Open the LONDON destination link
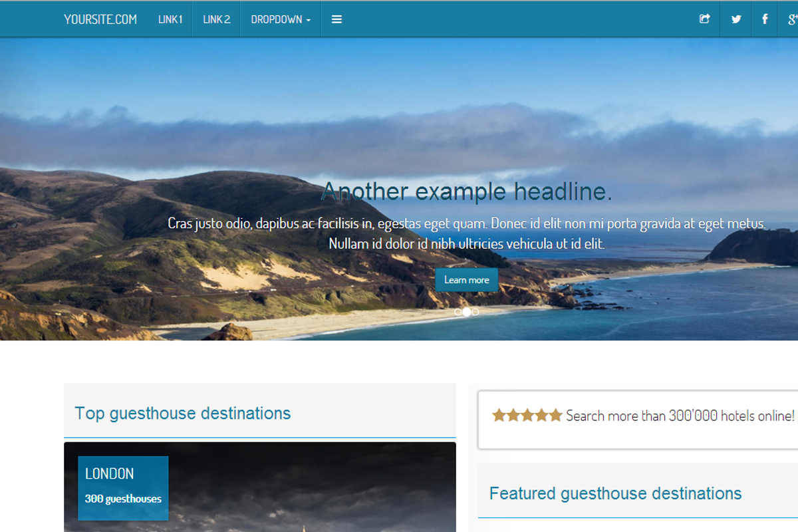The width and height of the screenshot is (798, 532). [108, 473]
